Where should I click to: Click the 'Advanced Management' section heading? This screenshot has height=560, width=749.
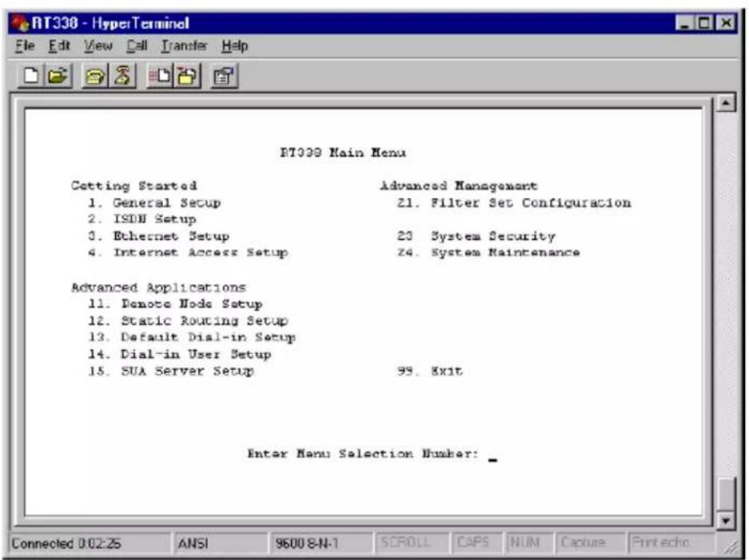pos(459,185)
